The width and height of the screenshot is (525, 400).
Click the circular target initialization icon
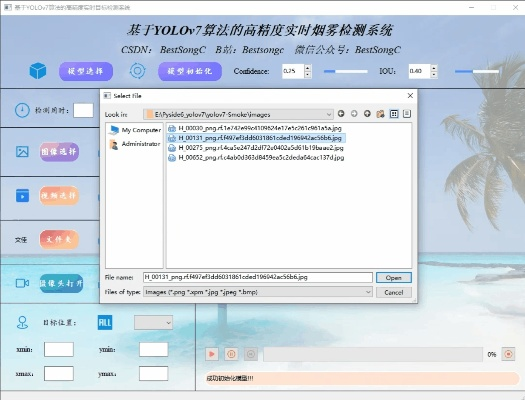[137, 71]
